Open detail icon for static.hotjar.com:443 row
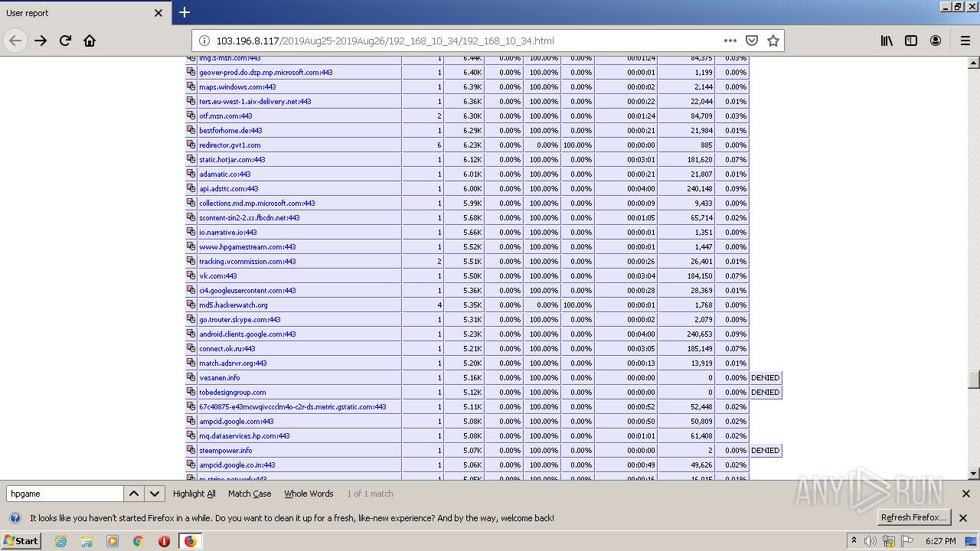The height and width of the screenshot is (551, 980). pyautogui.click(x=191, y=159)
